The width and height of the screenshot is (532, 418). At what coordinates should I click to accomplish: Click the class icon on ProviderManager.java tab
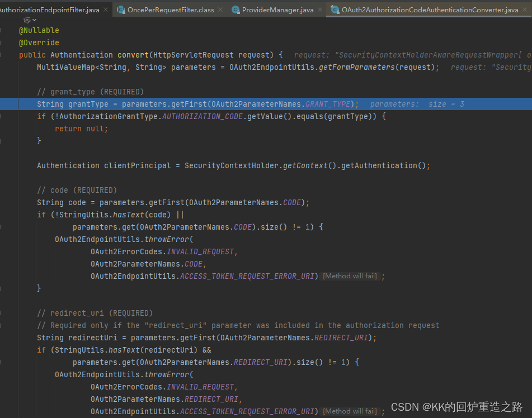(x=236, y=9)
